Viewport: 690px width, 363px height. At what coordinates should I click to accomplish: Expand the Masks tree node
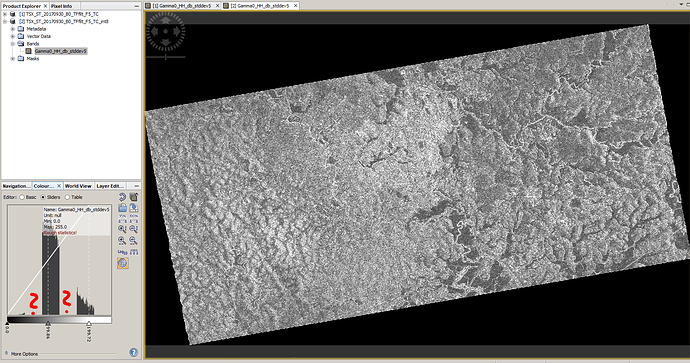pyautogui.click(x=12, y=59)
